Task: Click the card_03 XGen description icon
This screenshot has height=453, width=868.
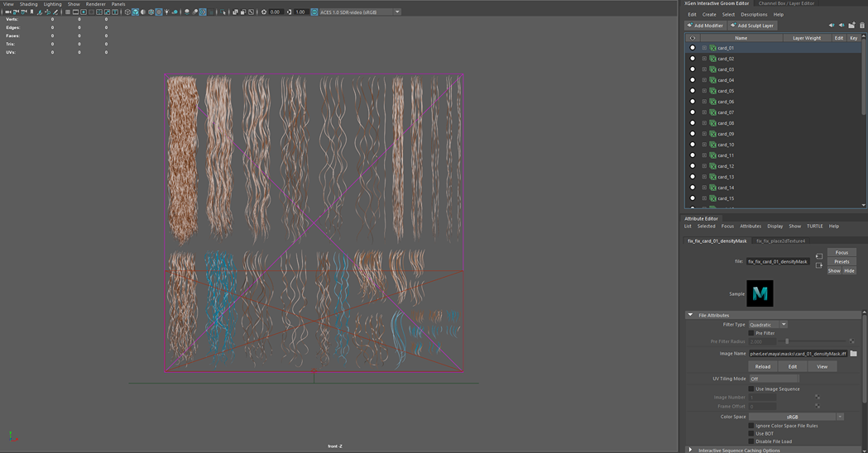Action: tap(712, 69)
